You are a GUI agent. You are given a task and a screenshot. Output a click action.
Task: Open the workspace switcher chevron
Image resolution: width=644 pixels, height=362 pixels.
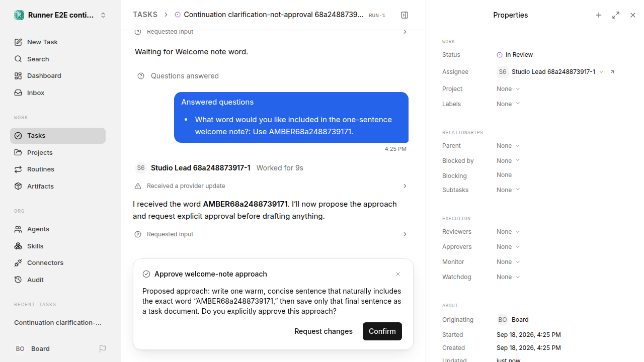(103, 15)
